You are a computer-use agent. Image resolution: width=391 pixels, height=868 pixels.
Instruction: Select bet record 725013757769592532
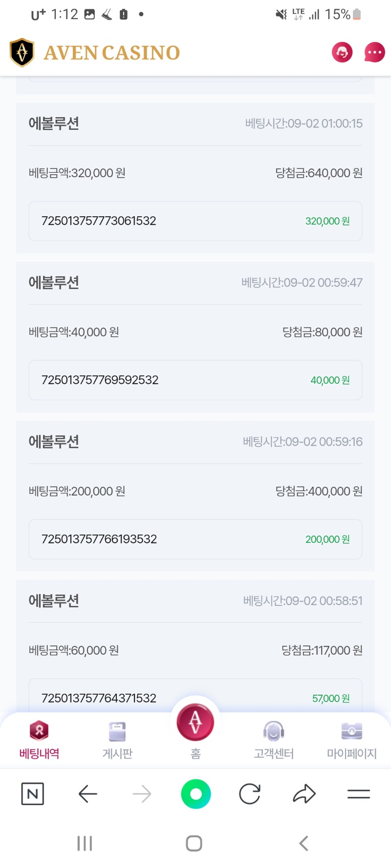pos(195,380)
